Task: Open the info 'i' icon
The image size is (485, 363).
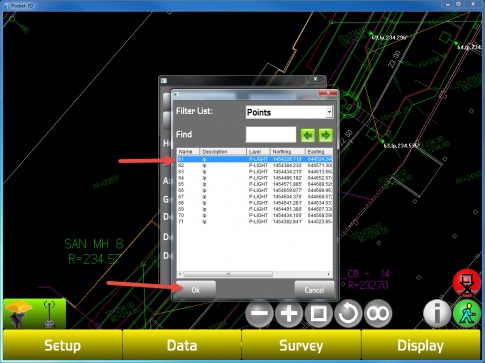Action: point(437,313)
